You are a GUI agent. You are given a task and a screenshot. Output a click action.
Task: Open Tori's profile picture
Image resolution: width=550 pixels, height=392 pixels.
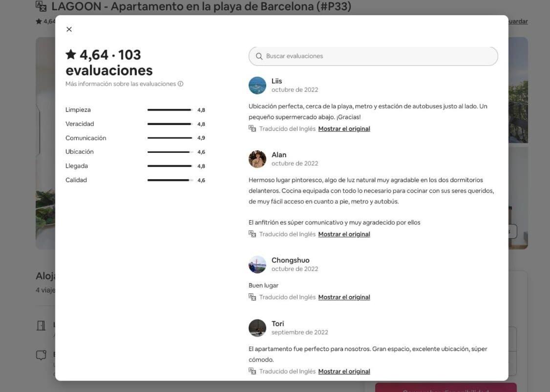(x=257, y=328)
